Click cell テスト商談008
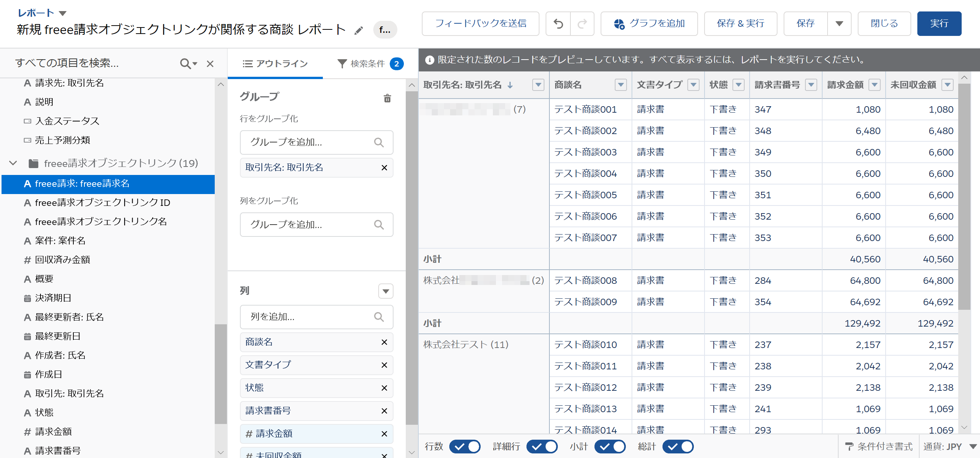Image resolution: width=980 pixels, height=458 pixels. (585, 281)
